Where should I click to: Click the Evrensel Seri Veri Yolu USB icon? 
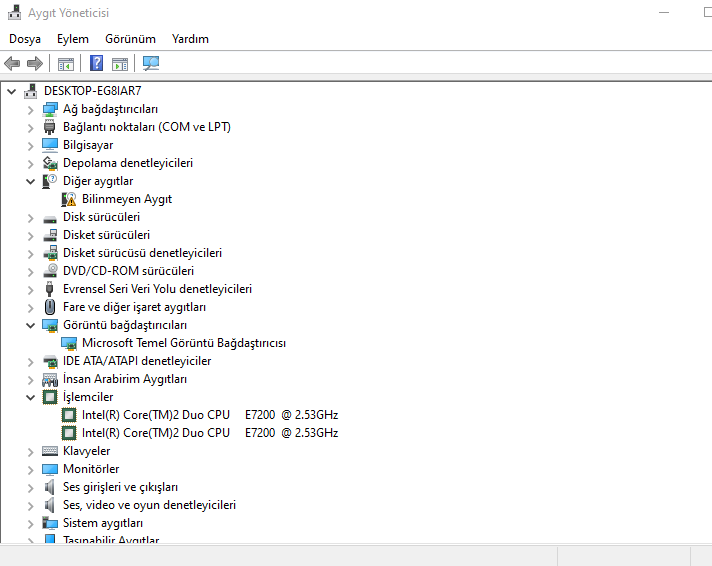click(49, 289)
